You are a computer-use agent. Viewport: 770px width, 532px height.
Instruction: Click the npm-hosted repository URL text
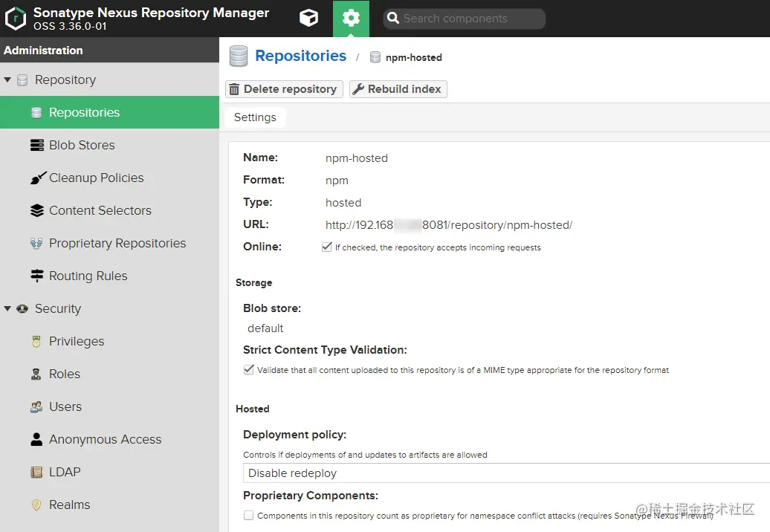click(x=449, y=225)
